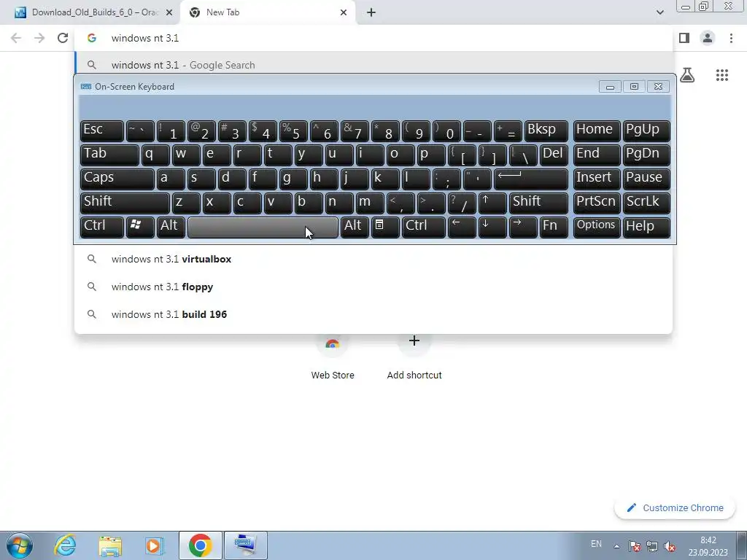Image resolution: width=747 pixels, height=560 pixels.
Task: Open the muted volume tray icon
Action: pos(670,546)
